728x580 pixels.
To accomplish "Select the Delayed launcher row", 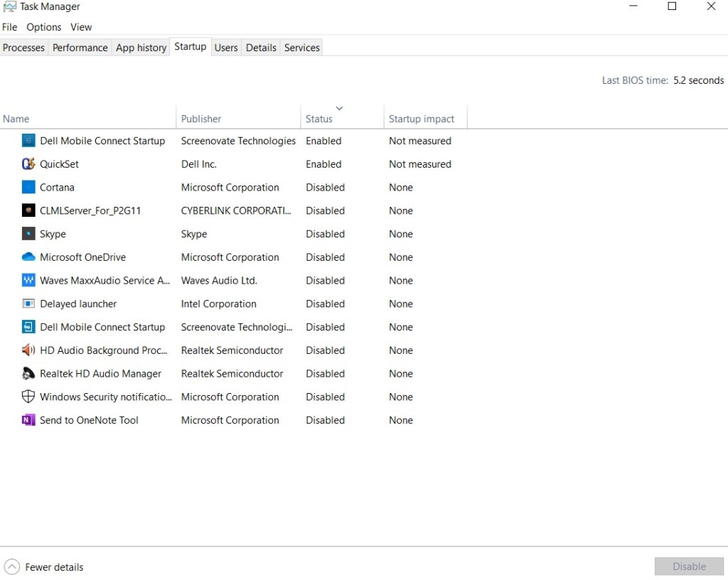I will pos(78,304).
